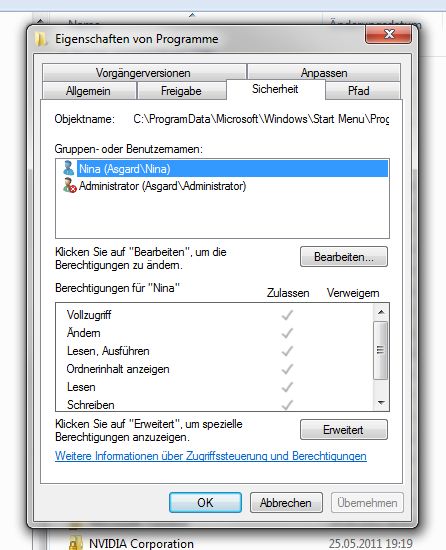Image resolution: width=446 pixels, height=550 pixels.
Task: Click the Vollzugriff permission label
Action: click(89, 315)
